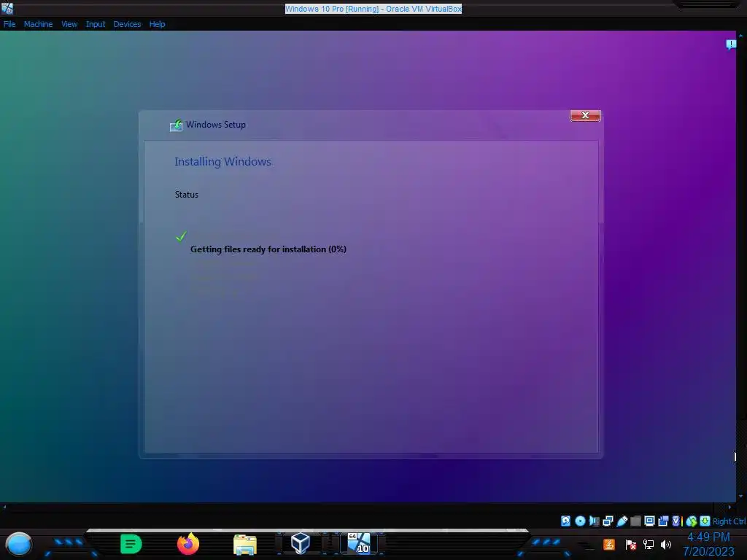Open the View menu
The width and height of the screenshot is (747, 560).
(69, 24)
